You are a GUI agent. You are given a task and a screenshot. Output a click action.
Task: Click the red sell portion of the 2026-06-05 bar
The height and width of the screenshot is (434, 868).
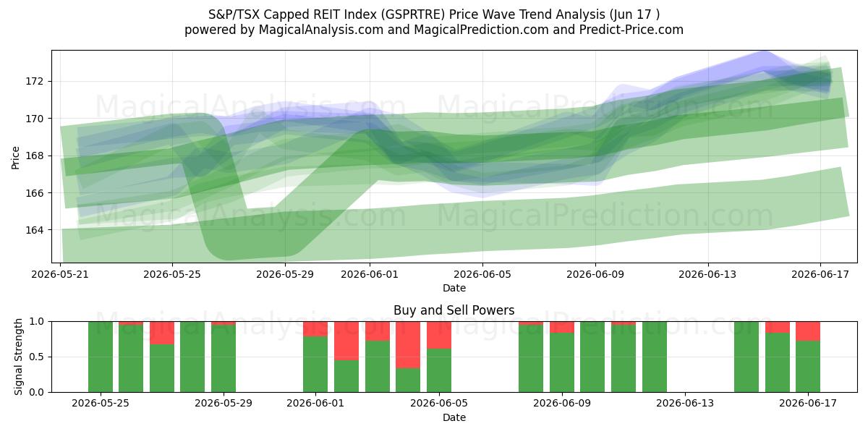point(439,335)
